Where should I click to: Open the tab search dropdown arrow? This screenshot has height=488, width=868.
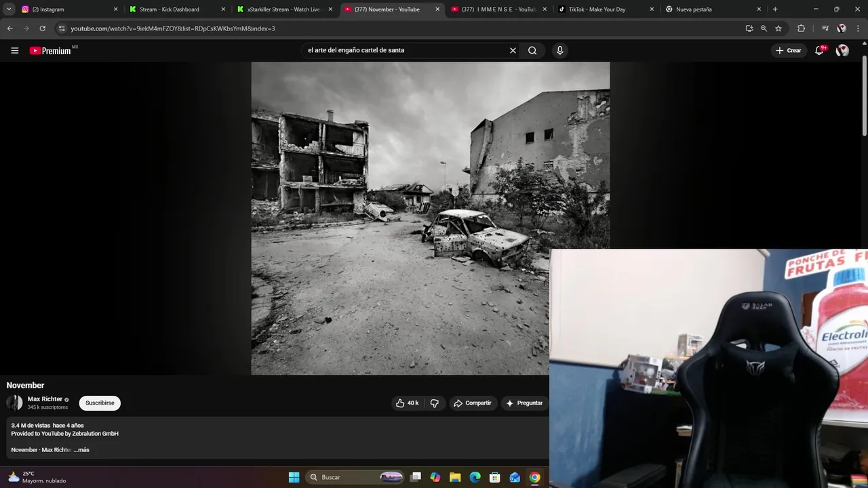point(9,9)
